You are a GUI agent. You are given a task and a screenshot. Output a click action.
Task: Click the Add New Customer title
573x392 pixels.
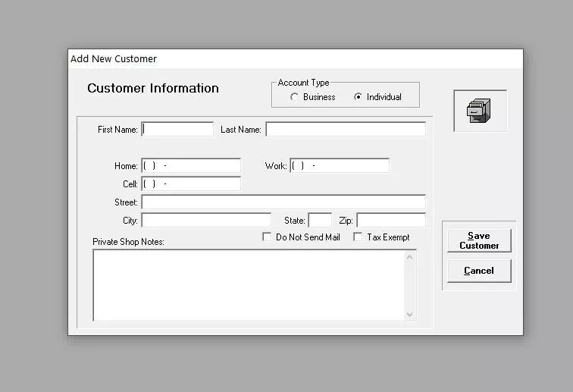pyautogui.click(x=113, y=59)
